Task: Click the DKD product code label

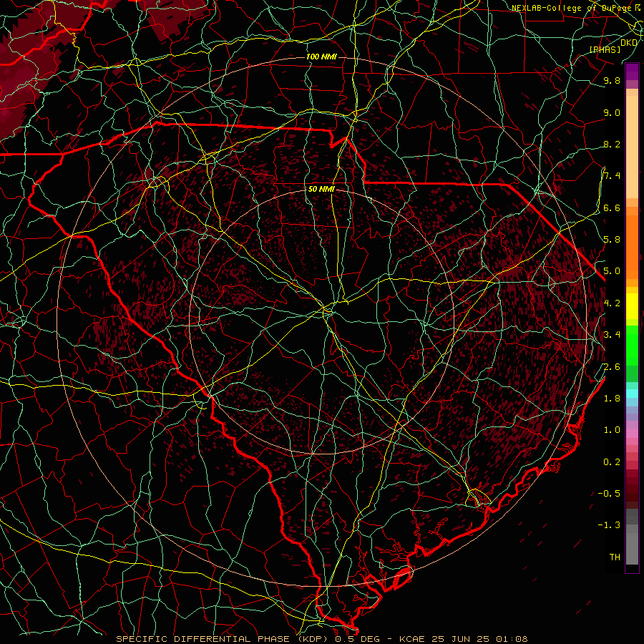Action: (629, 43)
